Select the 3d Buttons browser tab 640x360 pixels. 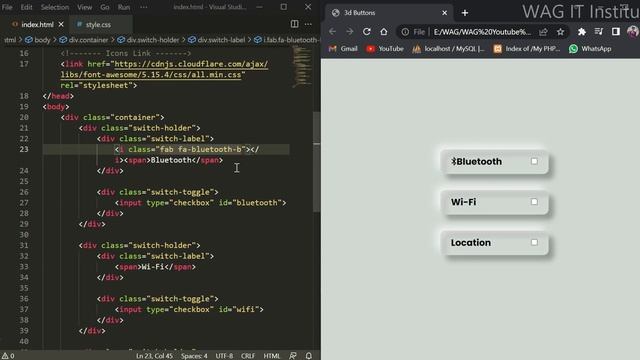(x=388, y=13)
